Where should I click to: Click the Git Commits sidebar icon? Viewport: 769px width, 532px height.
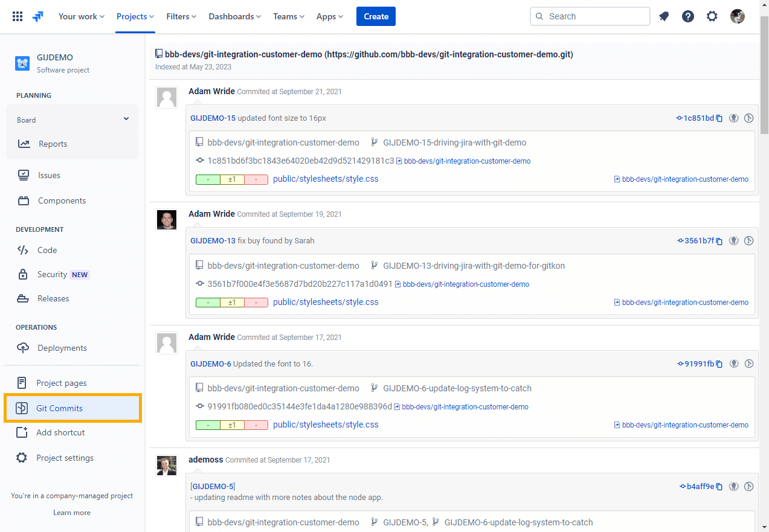point(22,408)
